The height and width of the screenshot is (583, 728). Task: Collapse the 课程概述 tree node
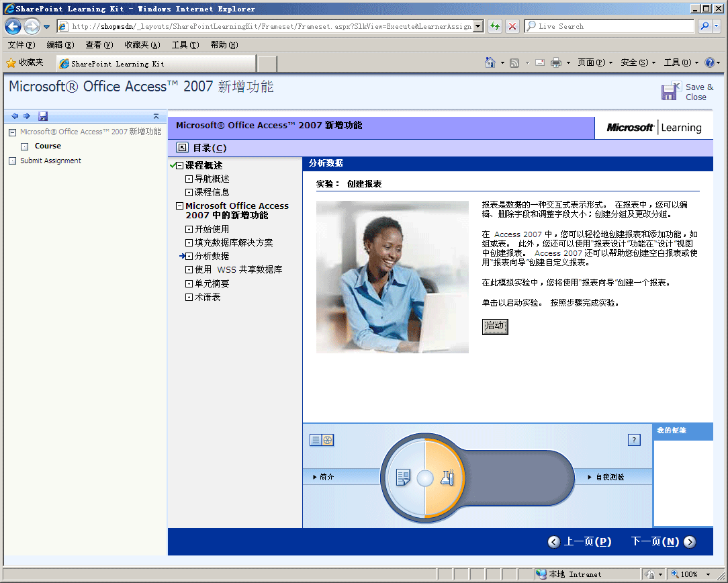point(180,166)
